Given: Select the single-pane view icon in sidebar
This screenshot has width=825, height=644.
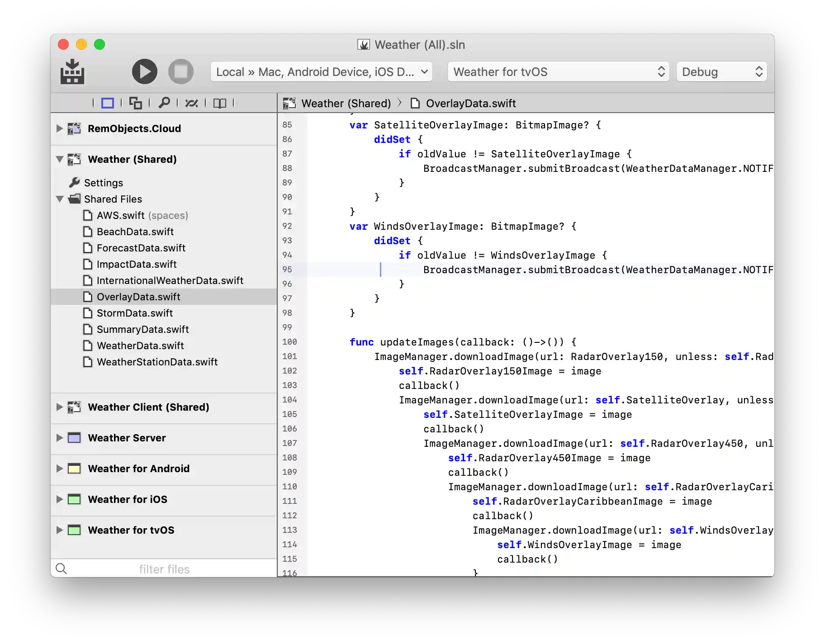Looking at the screenshot, I should pos(107,103).
